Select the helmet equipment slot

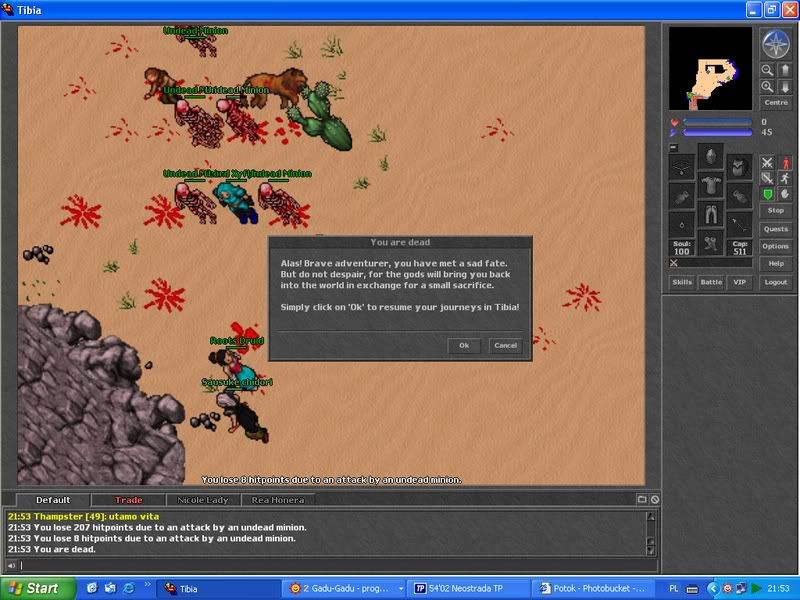click(710, 156)
